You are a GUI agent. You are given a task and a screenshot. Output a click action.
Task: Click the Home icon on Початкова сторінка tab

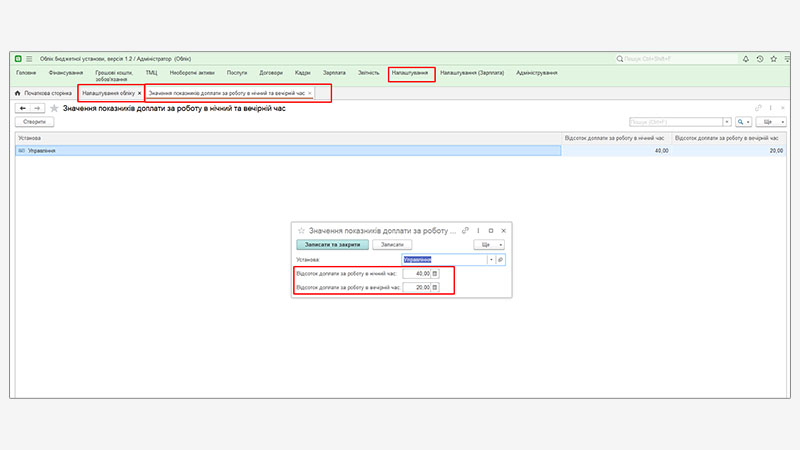[x=18, y=93]
